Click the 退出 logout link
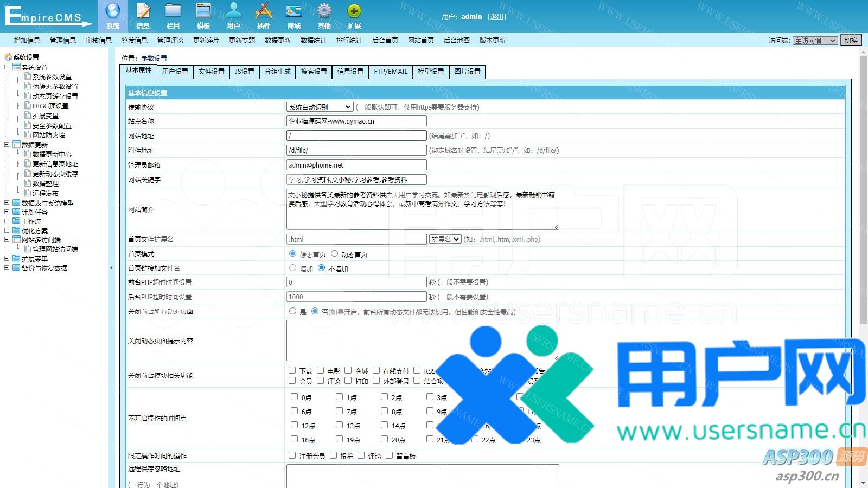868x488 pixels. (496, 17)
